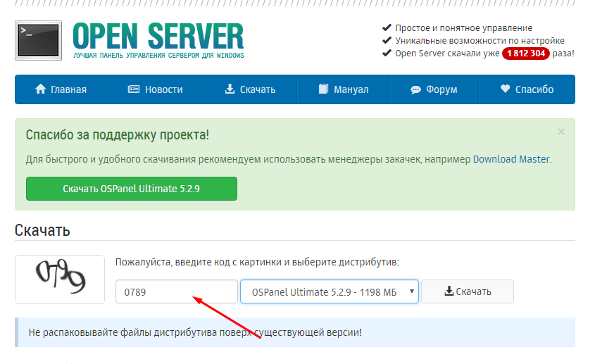Image resolution: width=595 pixels, height=364 pixels.
Task: Click the warning Не распаковывайте файлы дистрибутива
Action: pos(195,332)
